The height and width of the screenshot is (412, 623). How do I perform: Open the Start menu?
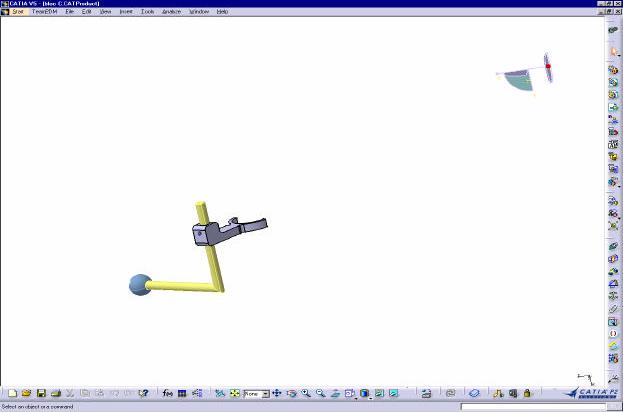(18, 11)
